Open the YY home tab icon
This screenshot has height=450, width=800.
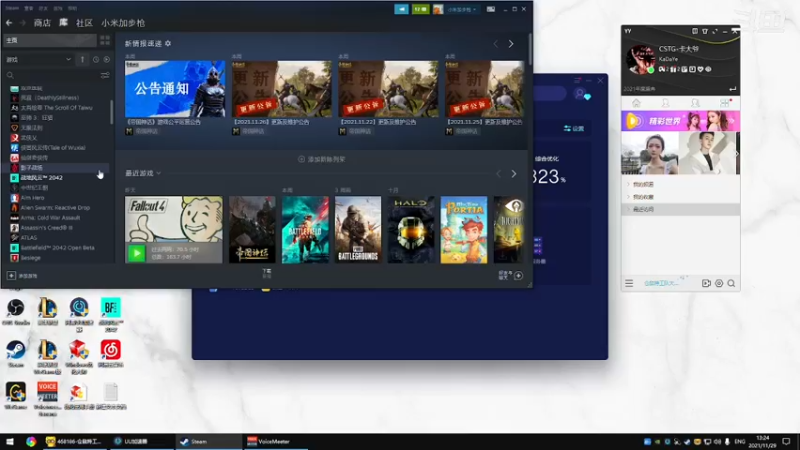pos(636,103)
